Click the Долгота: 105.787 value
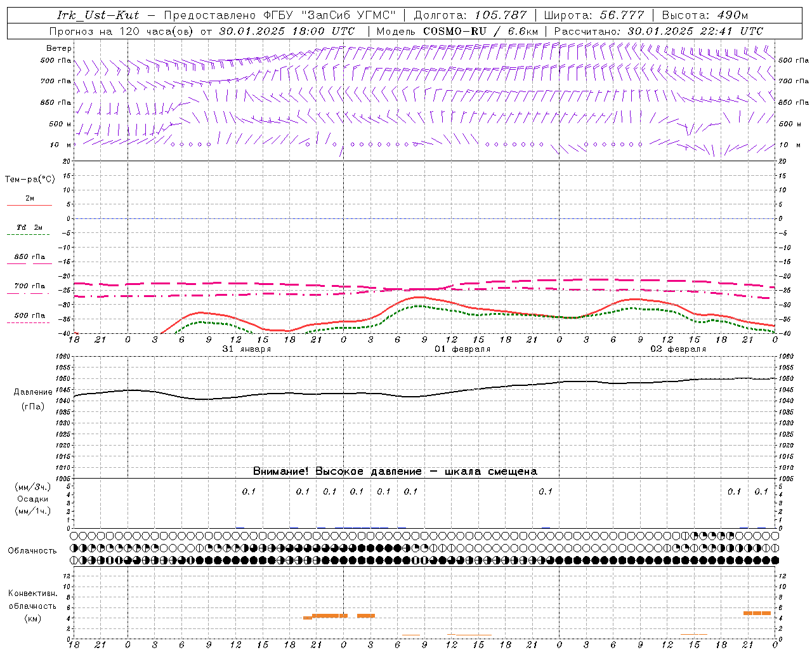Screen dimensions: 812x650 470,15
